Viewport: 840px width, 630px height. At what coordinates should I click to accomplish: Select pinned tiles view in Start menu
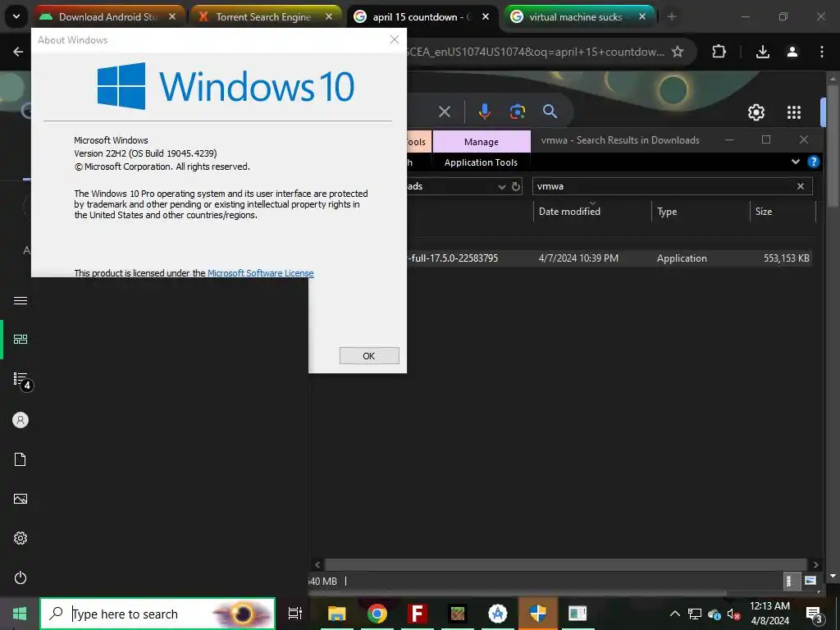(21, 339)
